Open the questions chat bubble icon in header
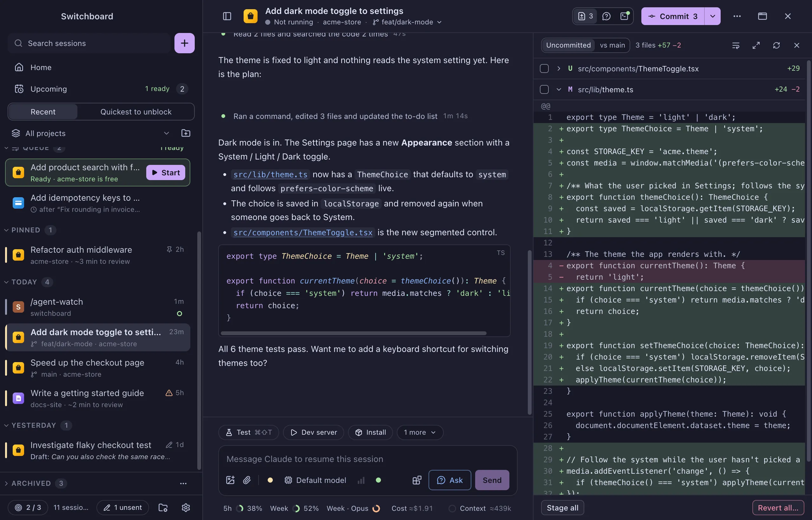Screen dimensions: 812x520 click(606, 16)
